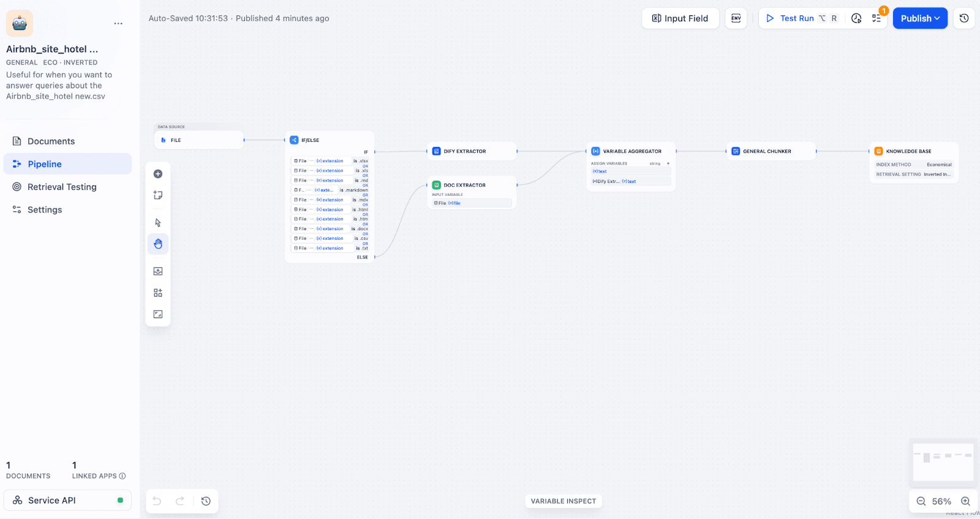The height and width of the screenshot is (519, 980).
Task: Click the export image icon in canvas toolbar
Action: 158,271
